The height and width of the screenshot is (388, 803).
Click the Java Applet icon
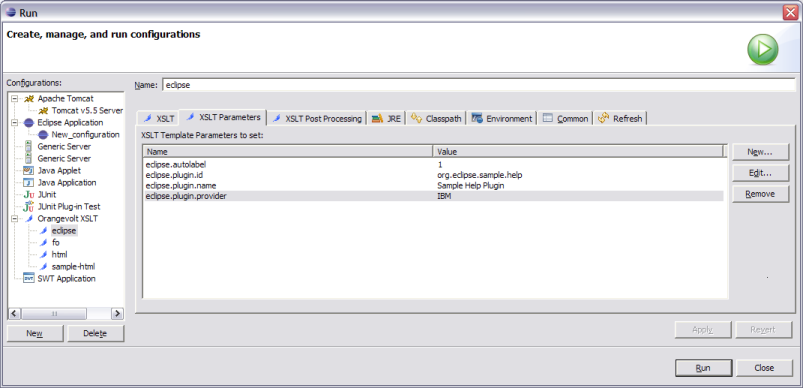29,170
